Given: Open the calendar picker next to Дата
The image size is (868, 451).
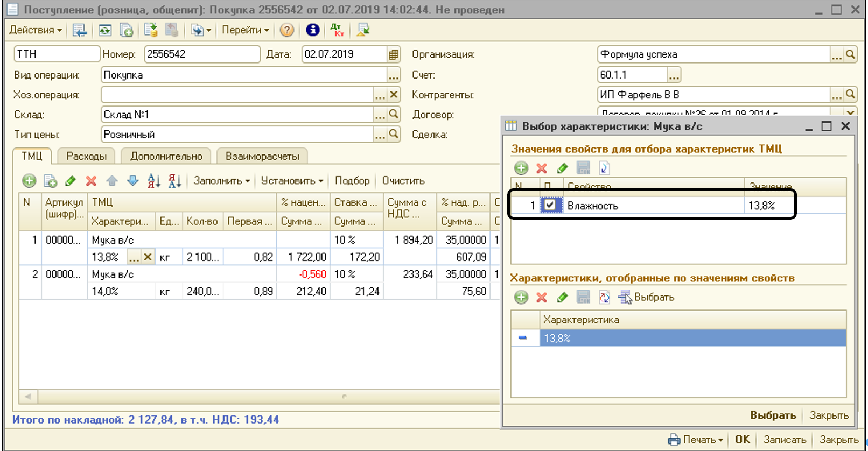Looking at the screenshot, I should (x=394, y=54).
